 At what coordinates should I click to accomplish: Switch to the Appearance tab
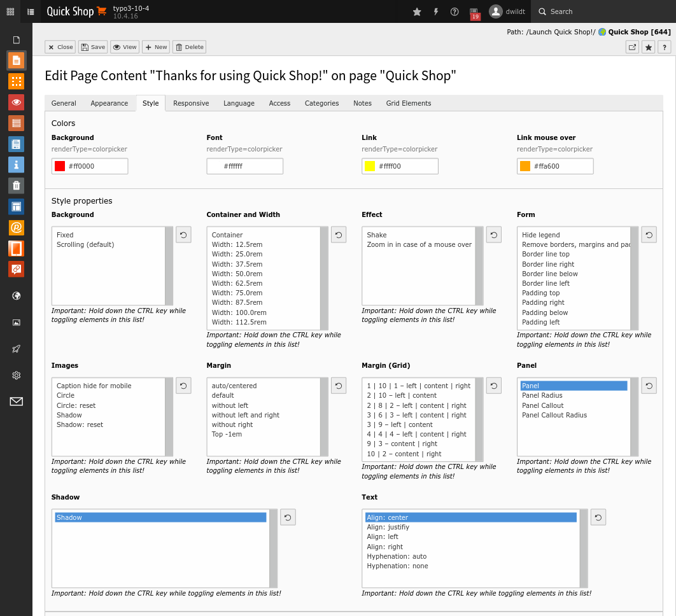109,103
